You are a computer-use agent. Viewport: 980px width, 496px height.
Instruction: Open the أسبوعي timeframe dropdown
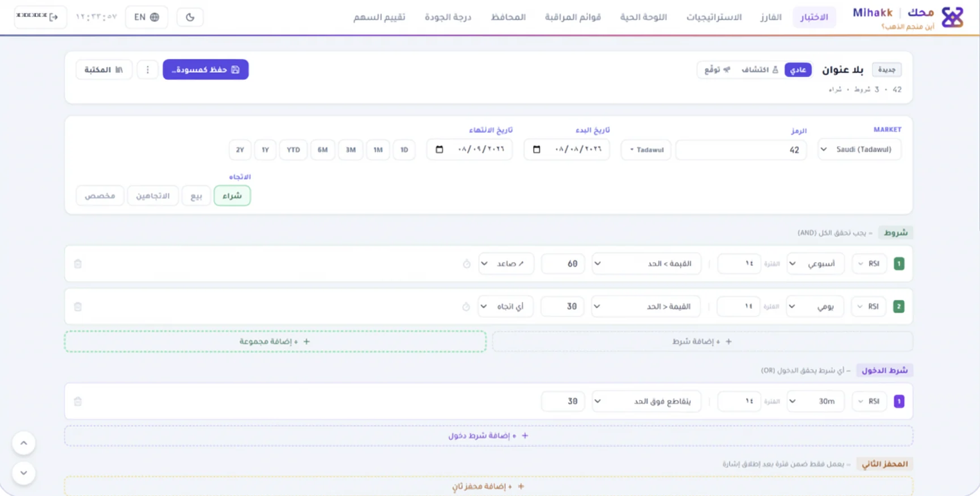(816, 264)
